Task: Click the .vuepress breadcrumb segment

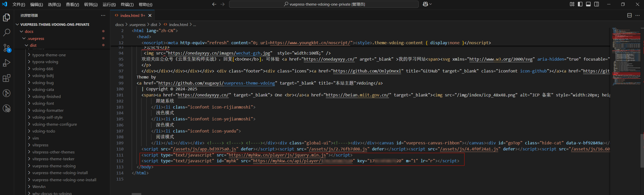Action: pyautogui.click(x=137, y=25)
